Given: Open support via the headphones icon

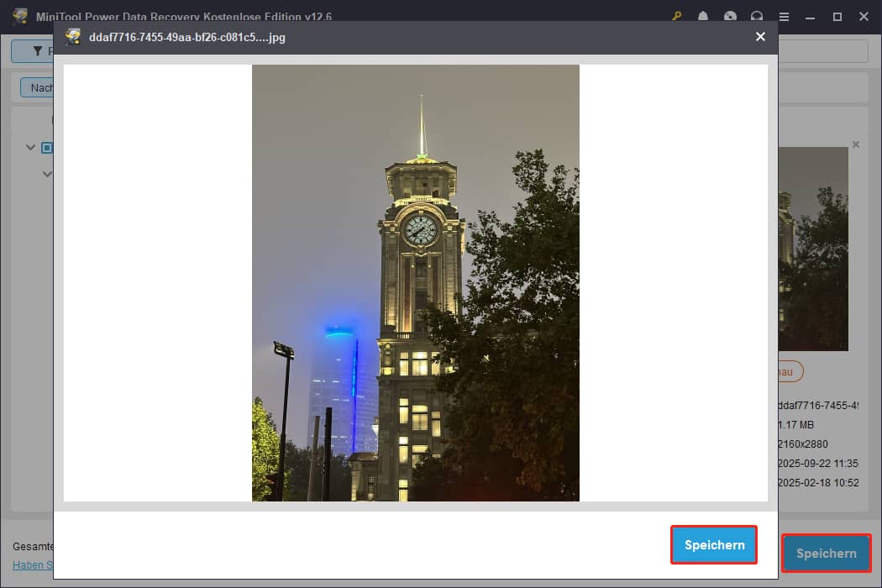Looking at the screenshot, I should (x=757, y=17).
